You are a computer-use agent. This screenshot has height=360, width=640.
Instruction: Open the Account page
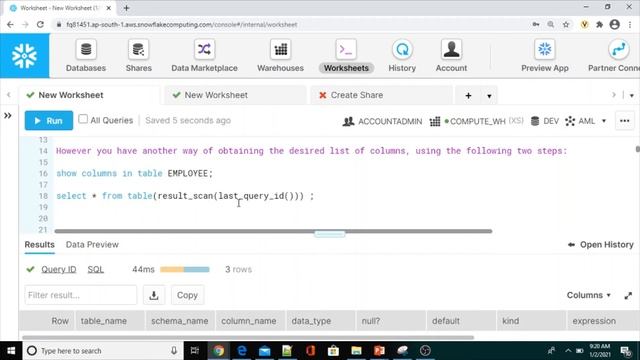point(451,56)
